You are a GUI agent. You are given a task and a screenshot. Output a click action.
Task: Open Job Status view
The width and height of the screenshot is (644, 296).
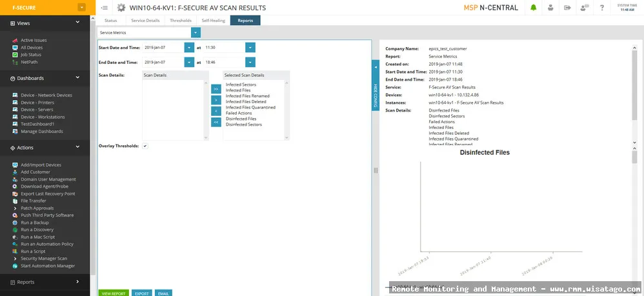click(31, 55)
